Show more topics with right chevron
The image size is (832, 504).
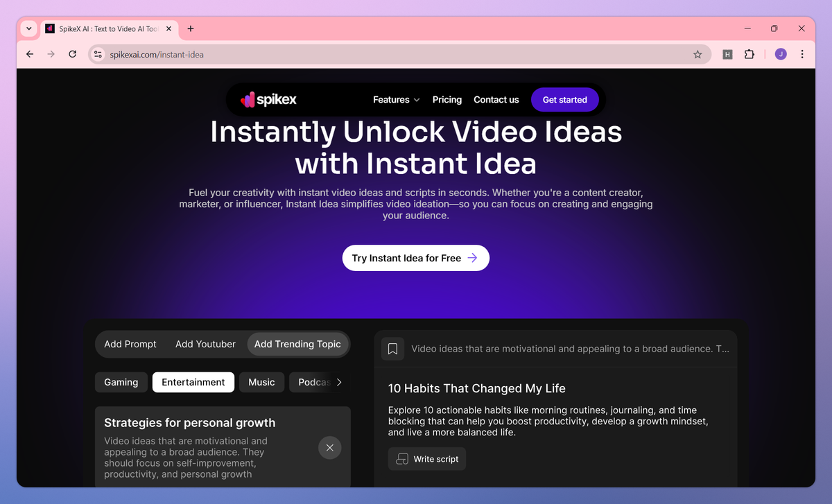(x=339, y=382)
